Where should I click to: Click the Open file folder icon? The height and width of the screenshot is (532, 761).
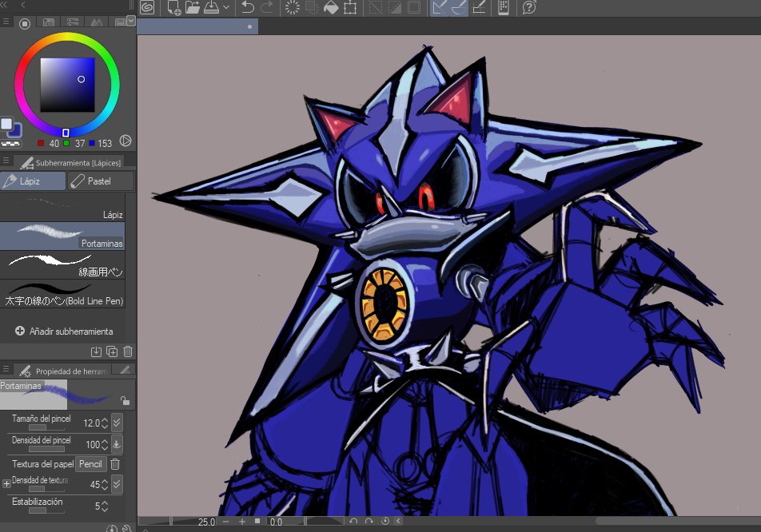(x=193, y=7)
